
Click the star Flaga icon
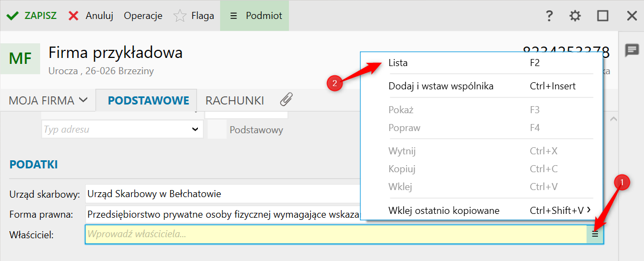point(179,16)
